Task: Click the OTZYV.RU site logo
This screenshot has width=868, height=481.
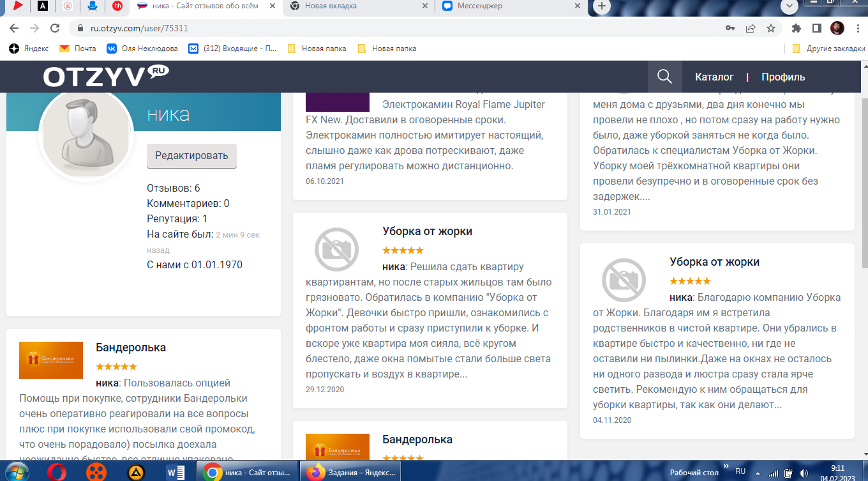Action: point(106,76)
